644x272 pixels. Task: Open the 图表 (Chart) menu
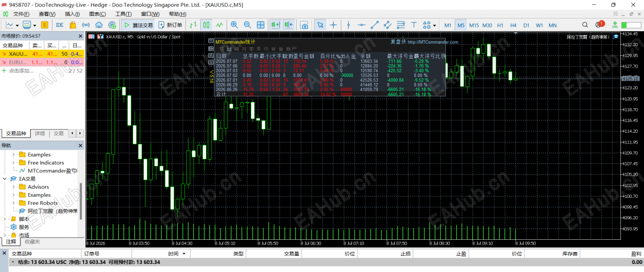point(97,13)
